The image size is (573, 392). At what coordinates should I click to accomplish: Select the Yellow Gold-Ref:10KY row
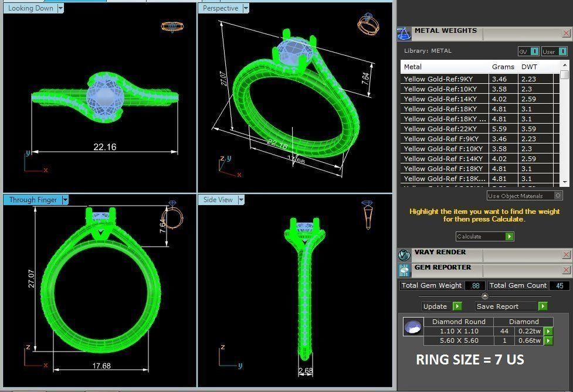click(x=480, y=88)
